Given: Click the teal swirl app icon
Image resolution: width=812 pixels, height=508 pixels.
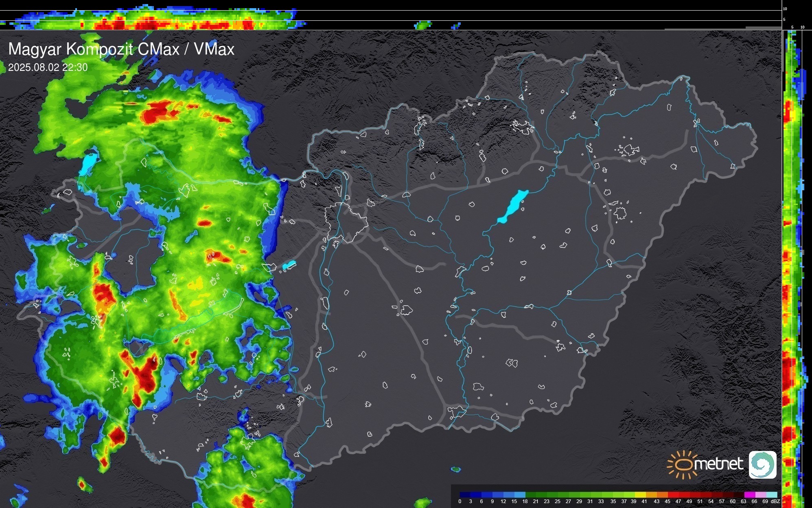Looking at the screenshot, I should (x=762, y=464).
